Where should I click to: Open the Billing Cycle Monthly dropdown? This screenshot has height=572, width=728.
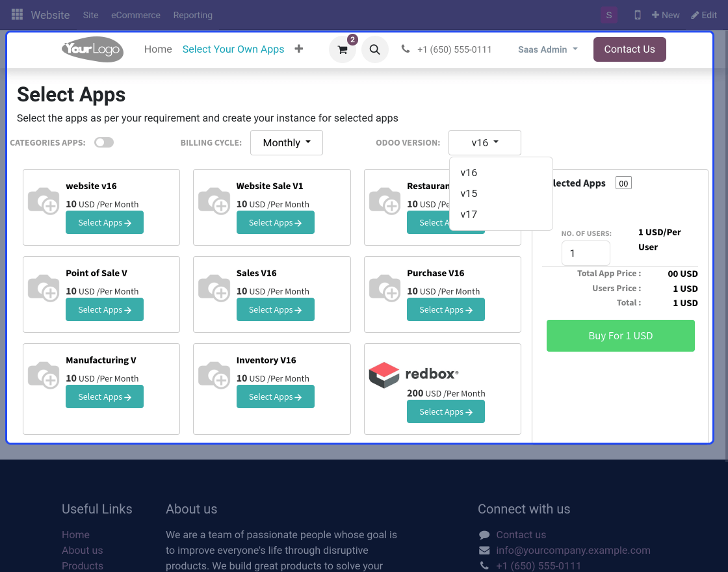pos(287,142)
